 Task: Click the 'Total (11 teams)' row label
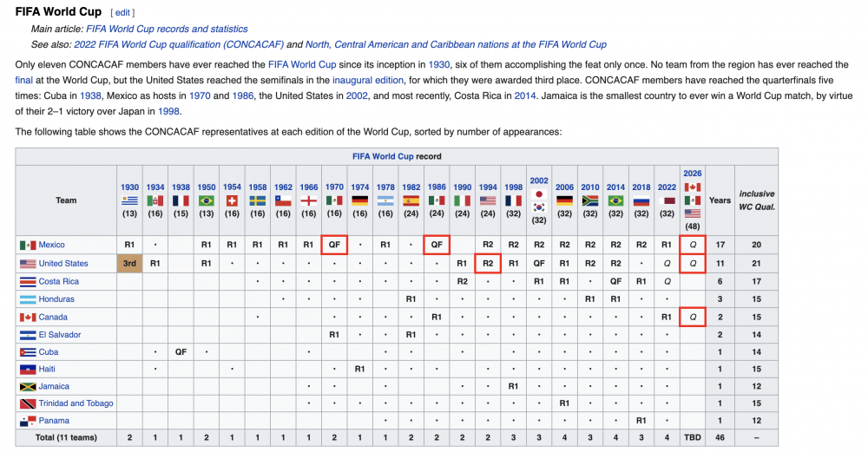point(66,437)
